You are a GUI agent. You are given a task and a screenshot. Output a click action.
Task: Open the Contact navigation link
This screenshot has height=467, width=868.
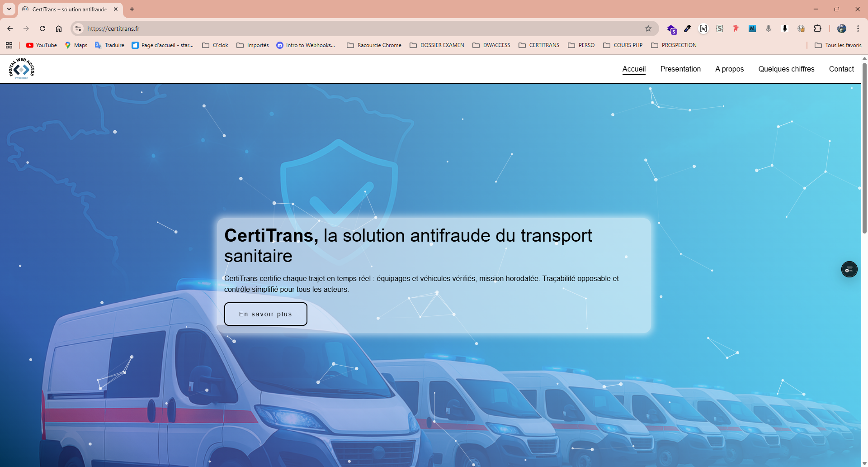pos(841,69)
